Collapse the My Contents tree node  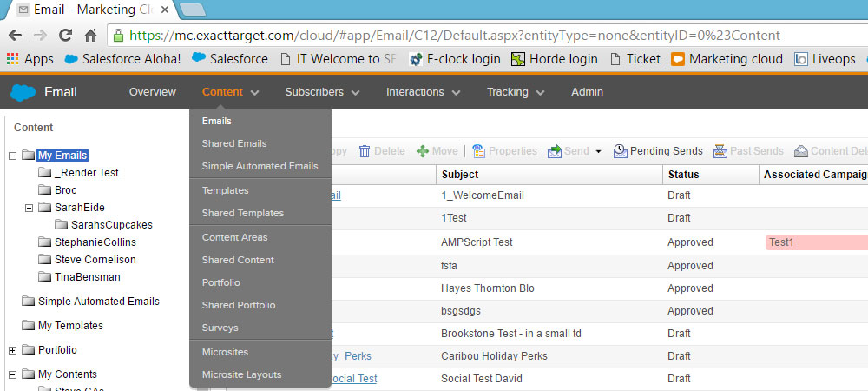13,374
